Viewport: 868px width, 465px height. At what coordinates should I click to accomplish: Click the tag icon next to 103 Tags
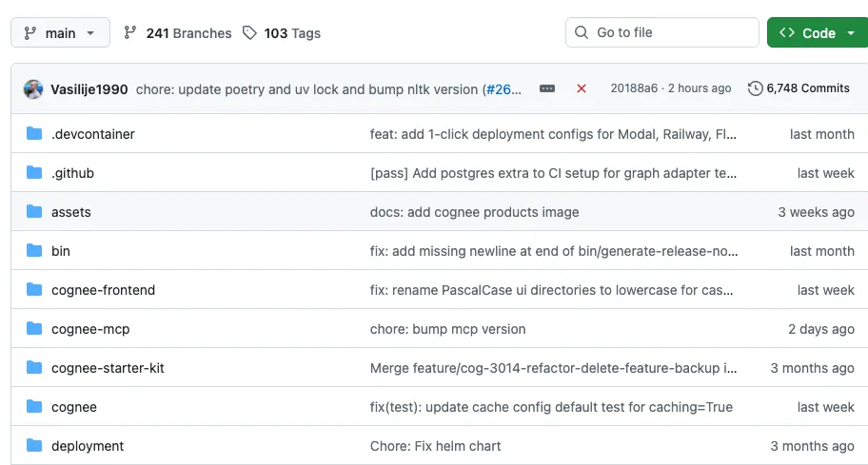[x=249, y=33]
